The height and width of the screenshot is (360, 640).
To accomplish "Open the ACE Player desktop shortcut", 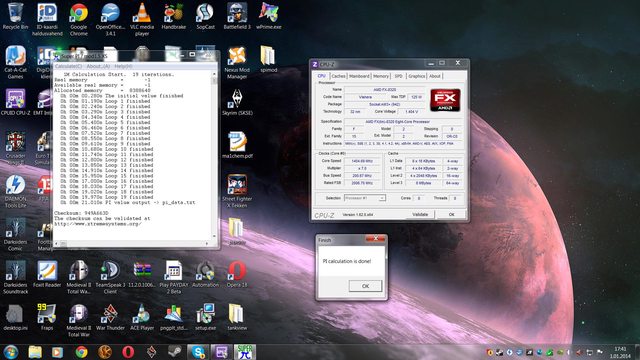I will point(142,317).
